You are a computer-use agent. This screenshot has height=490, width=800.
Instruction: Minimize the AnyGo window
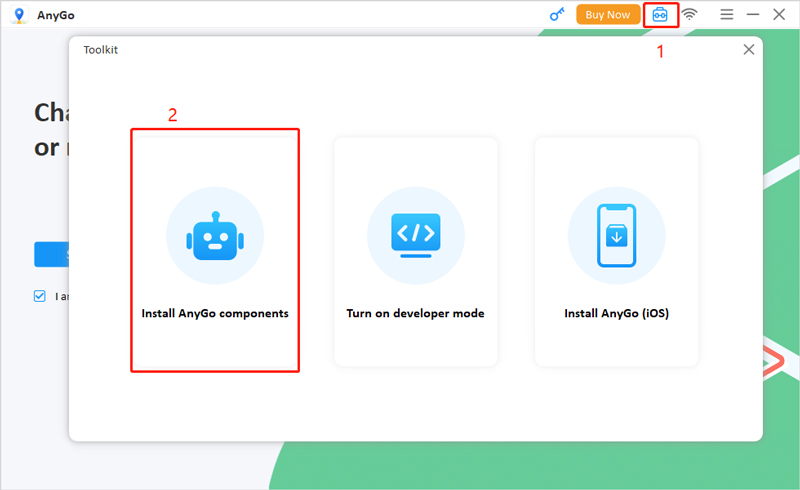coord(753,14)
